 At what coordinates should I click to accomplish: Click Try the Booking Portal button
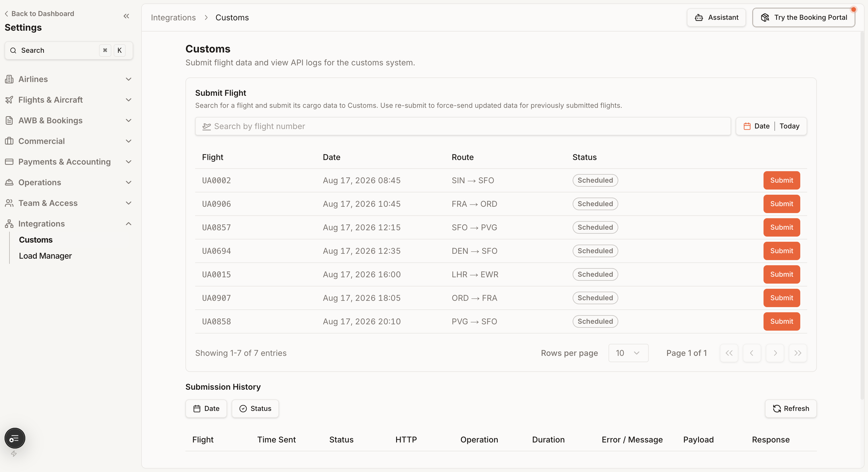click(803, 17)
